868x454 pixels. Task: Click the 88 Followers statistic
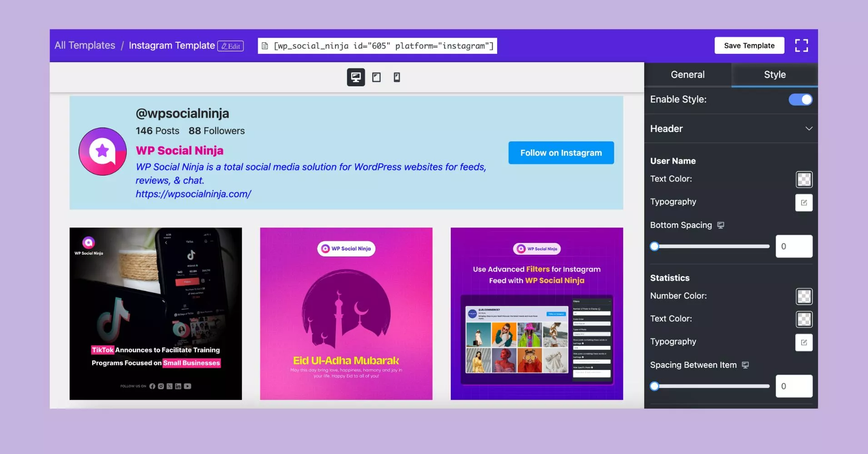pos(216,131)
